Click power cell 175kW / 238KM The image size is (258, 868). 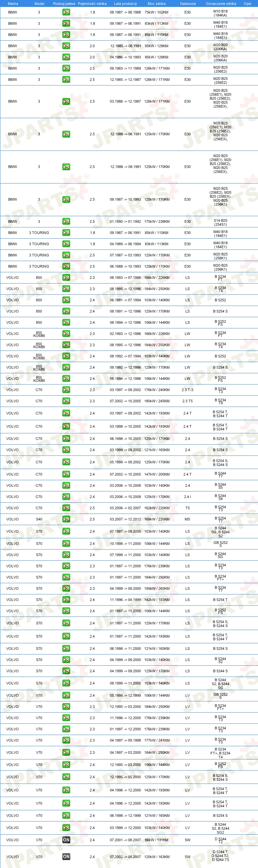pos(157,222)
